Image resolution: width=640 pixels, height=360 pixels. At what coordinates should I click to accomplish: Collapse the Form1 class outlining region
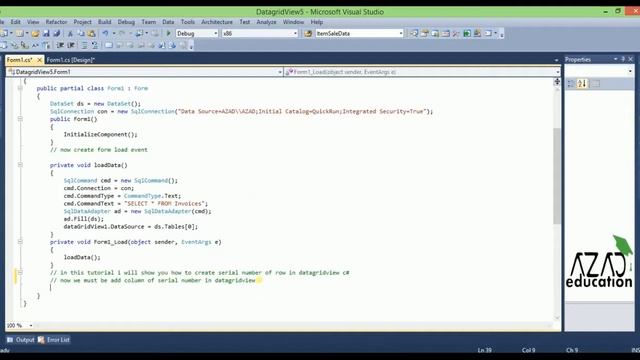[20, 88]
